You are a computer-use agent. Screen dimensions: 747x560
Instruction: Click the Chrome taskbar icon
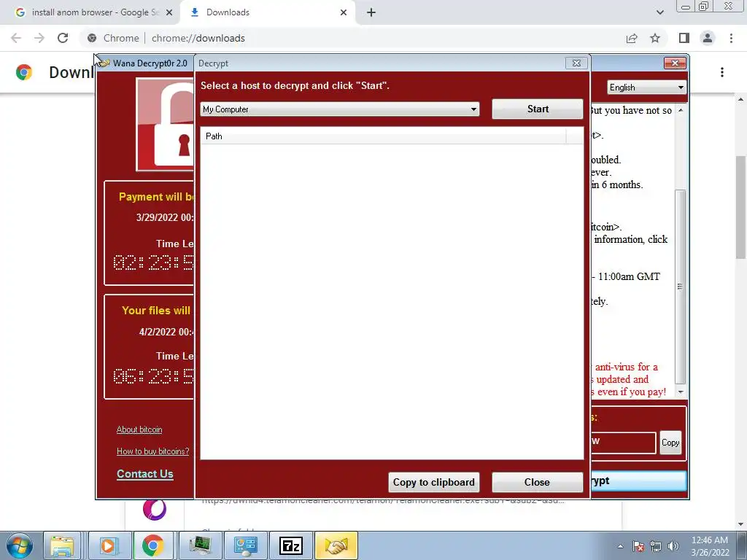click(152, 545)
